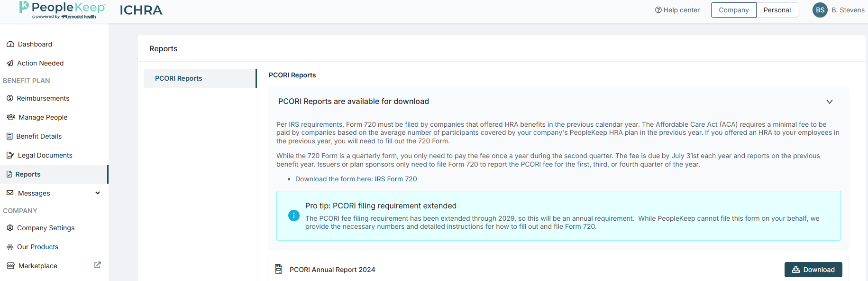Image resolution: width=868 pixels, height=281 pixels.
Task: Switch to Company view toggle
Action: 733,10
